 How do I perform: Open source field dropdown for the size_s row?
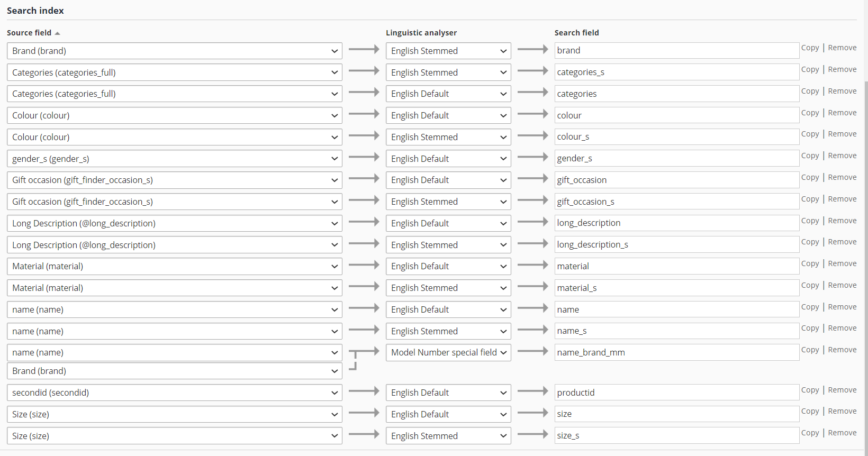(x=174, y=436)
